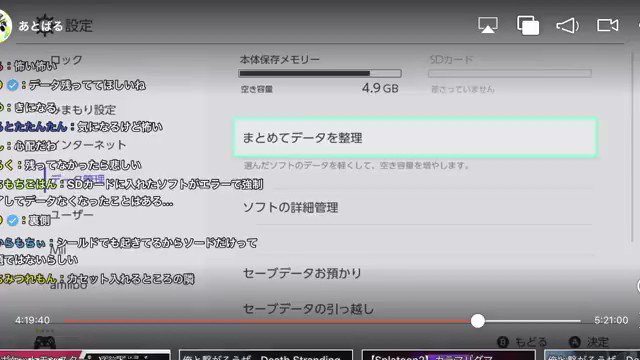Tap the A 決定 confirm prompt

pyautogui.click(x=589, y=342)
